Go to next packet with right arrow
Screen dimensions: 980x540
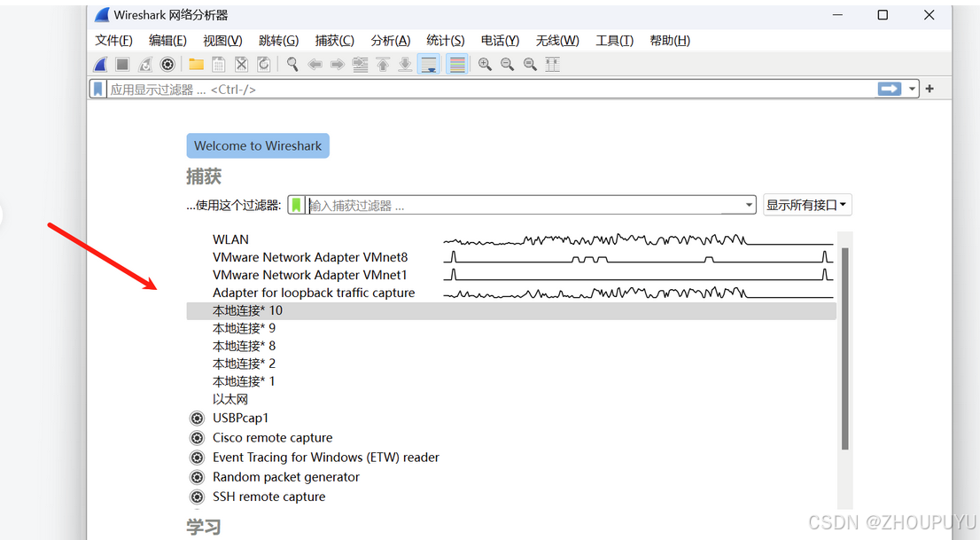coord(338,64)
